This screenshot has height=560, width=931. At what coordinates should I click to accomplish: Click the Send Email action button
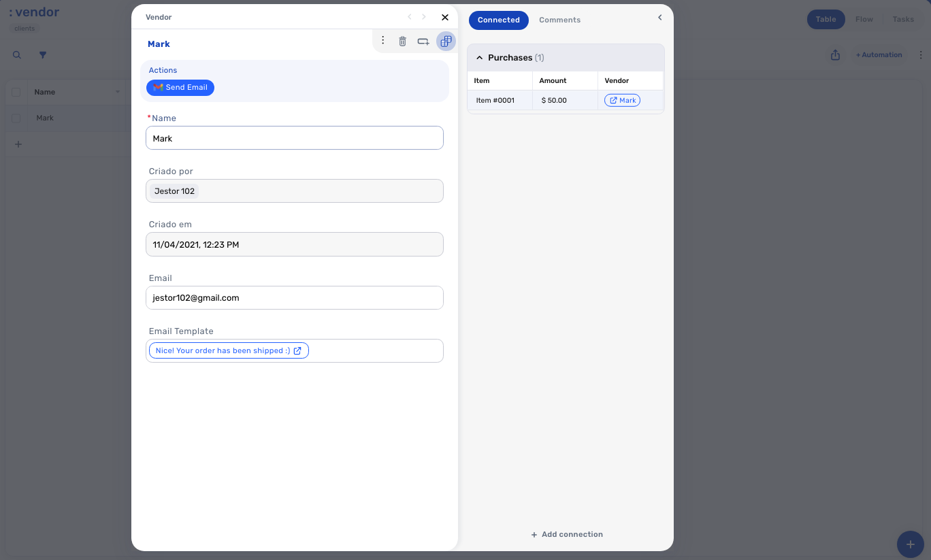point(180,88)
